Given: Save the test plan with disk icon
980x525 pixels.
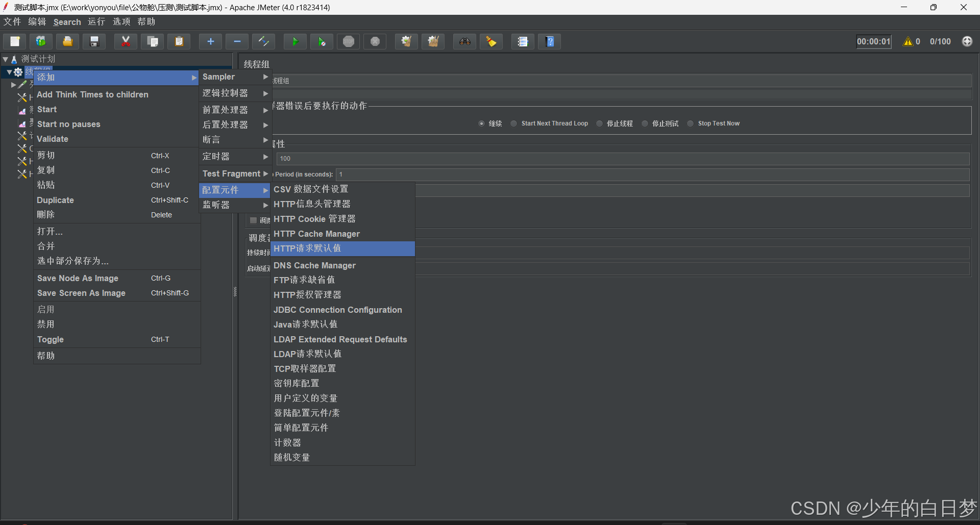Looking at the screenshot, I should click(94, 41).
